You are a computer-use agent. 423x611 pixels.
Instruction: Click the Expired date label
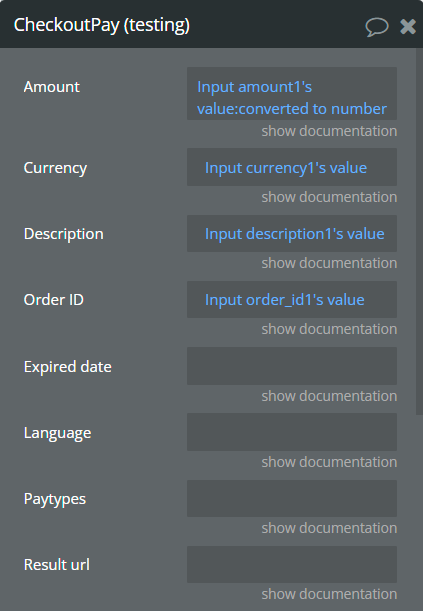pos(68,367)
